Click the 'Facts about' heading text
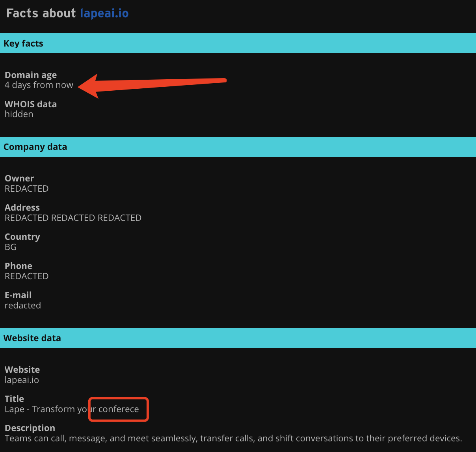This screenshot has width=476, height=452. coord(41,13)
